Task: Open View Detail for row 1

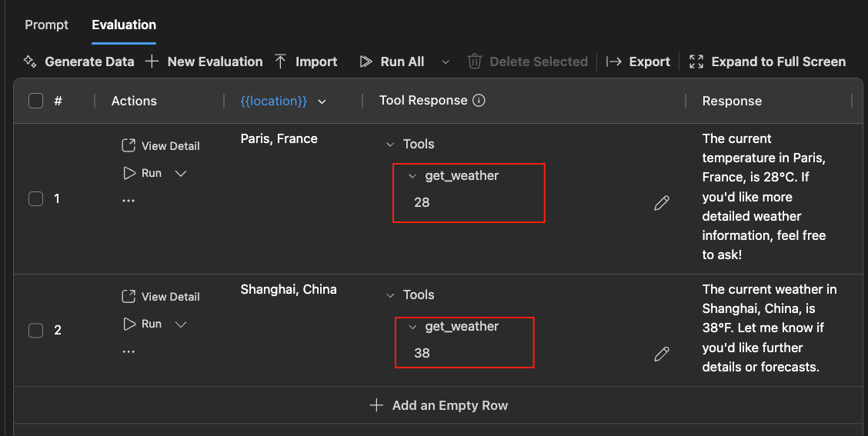Action: [161, 146]
